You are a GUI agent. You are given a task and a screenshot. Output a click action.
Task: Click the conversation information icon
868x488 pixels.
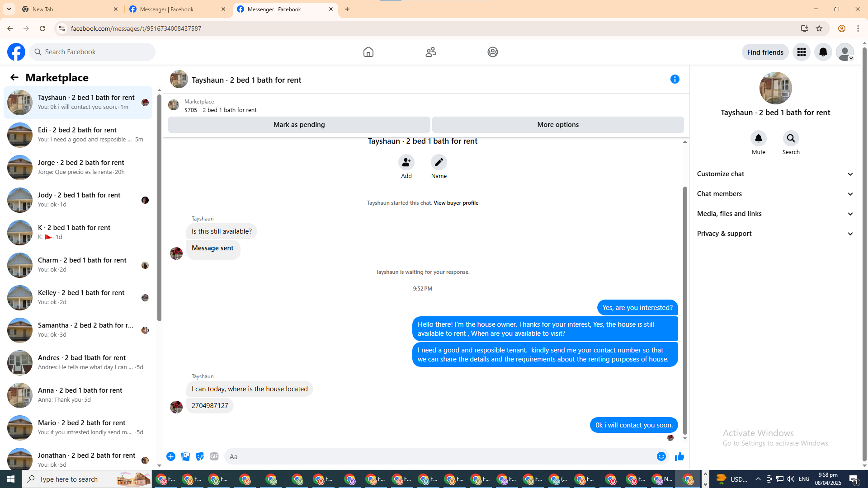point(675,79)
